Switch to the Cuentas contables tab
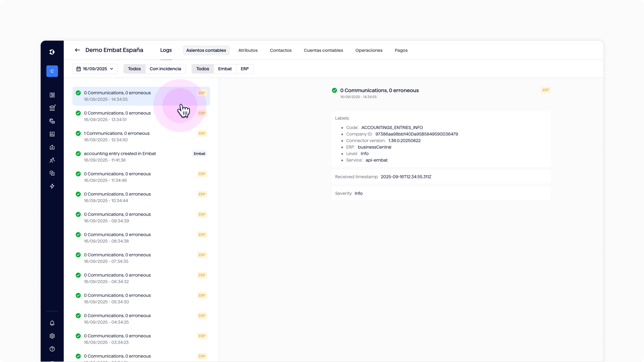The height and width of the screenshot is (362, 644). coord(323,51)
